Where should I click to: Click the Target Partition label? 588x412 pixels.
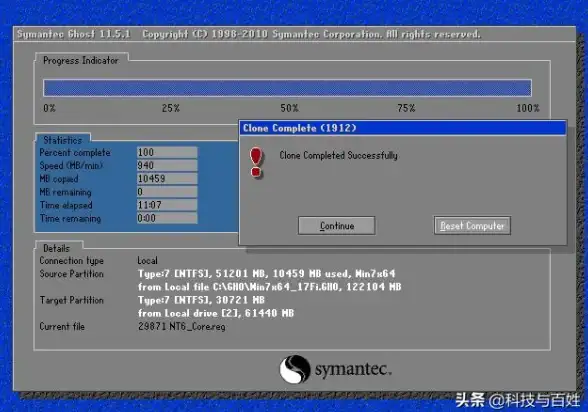71,300
